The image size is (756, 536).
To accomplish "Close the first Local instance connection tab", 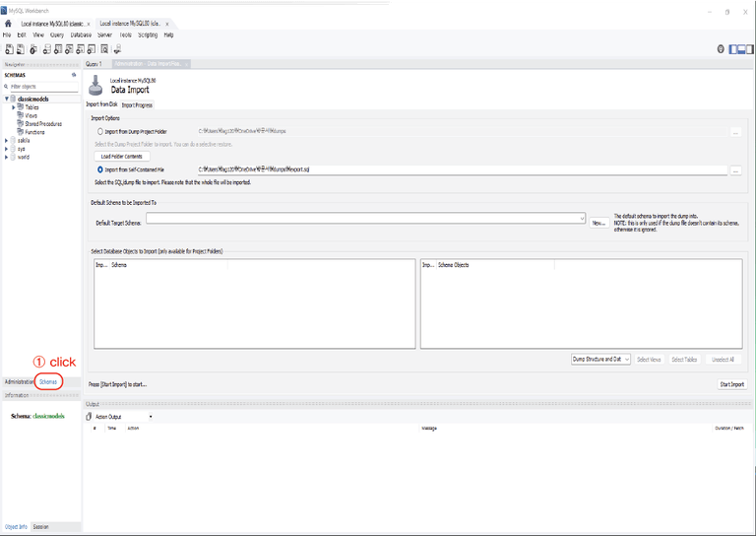I will tap(89, 24).
